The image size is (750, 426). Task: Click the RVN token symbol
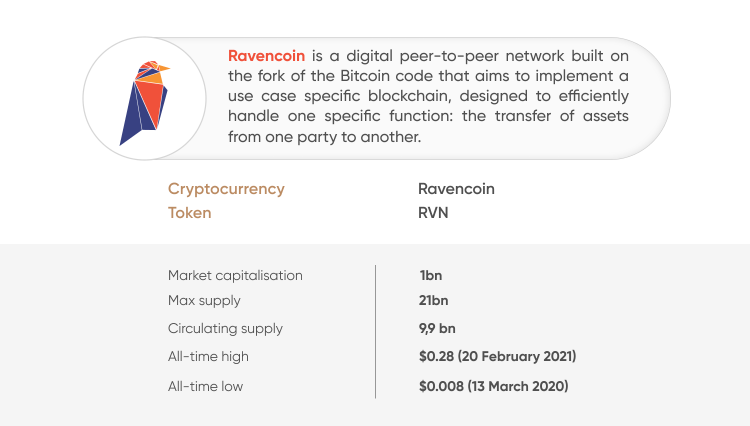[433, 213]
